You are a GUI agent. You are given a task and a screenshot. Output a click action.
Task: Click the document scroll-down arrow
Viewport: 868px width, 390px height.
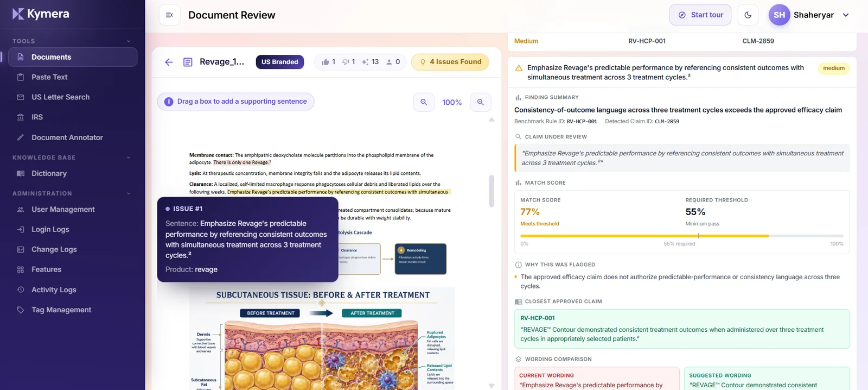click(x=492, y=386)
